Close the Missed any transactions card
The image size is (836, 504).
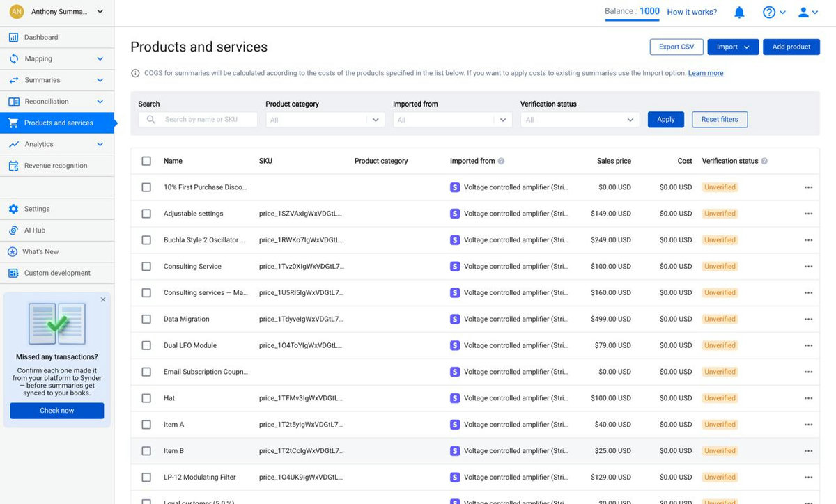point(103,299)
